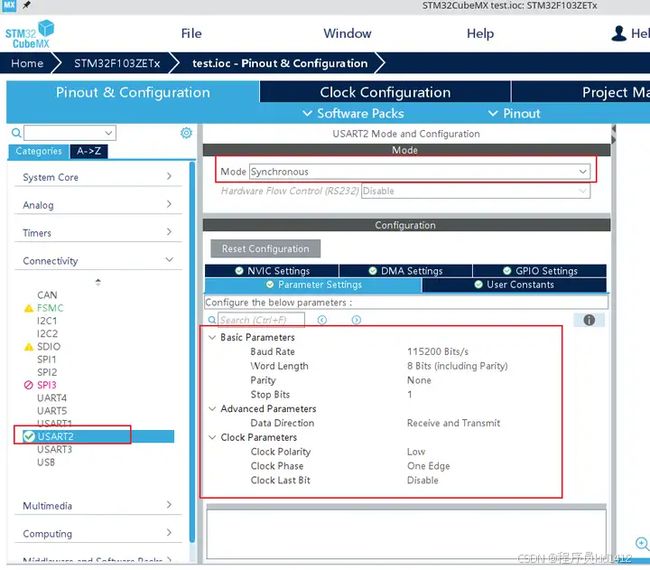The height and width of the screenshot is (570, 650).
Task: Click the zoom-in magnifier icon
Action: coord(642,543)
